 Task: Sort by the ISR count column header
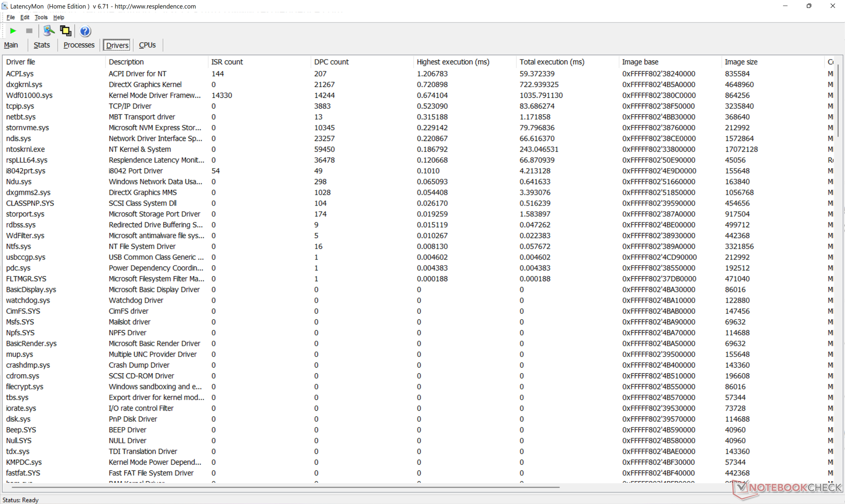227,62
